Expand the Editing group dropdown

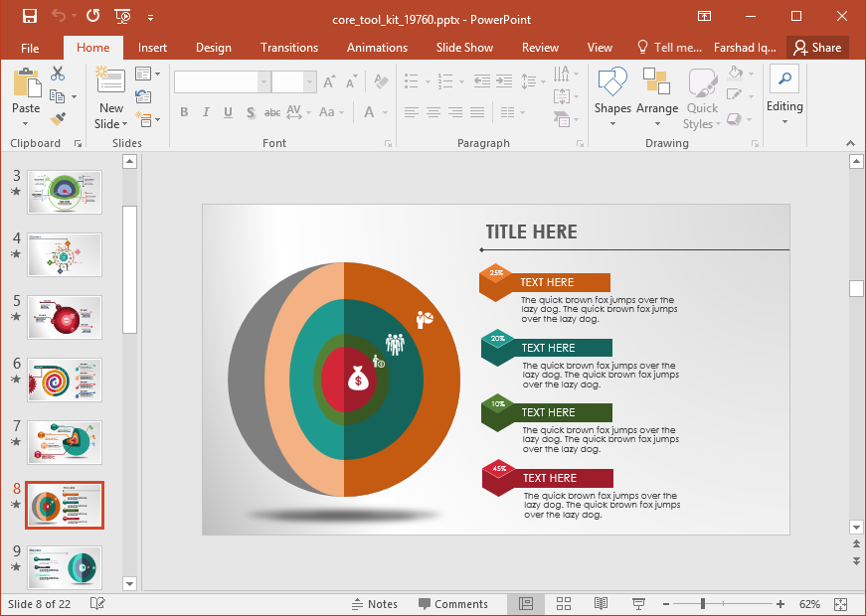[x=784, y=122]
